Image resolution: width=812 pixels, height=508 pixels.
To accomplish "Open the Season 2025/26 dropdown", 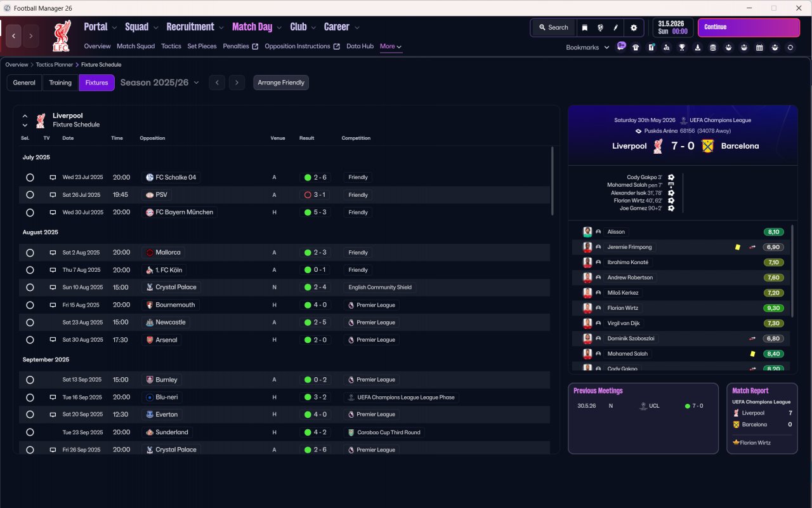I will pos(159,83).
